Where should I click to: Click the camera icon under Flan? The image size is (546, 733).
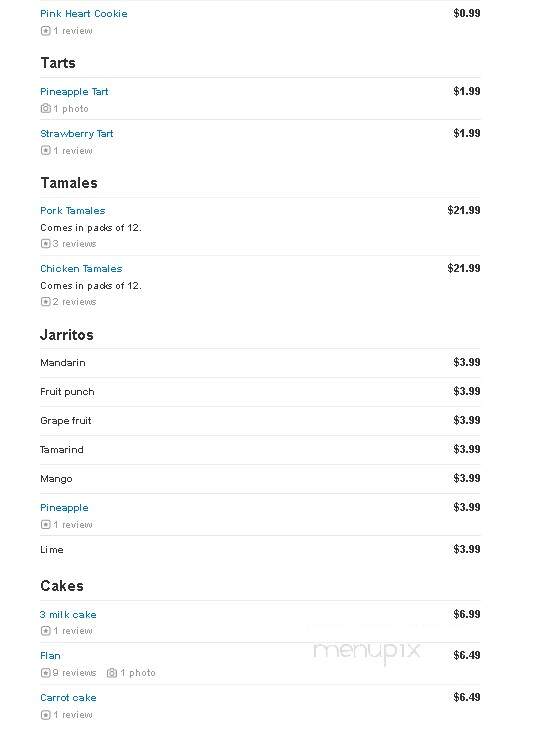click(112, 673)
